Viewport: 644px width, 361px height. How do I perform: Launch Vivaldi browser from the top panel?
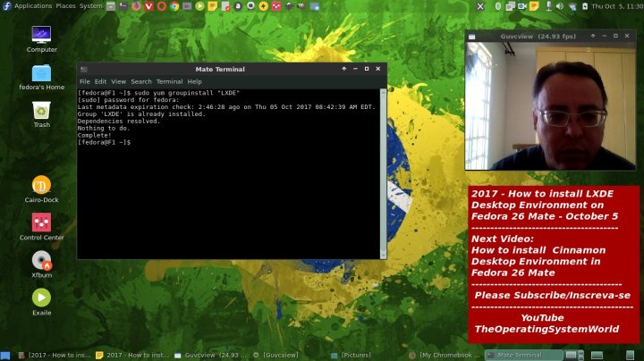pyautogui.click(x=148, y=6)
